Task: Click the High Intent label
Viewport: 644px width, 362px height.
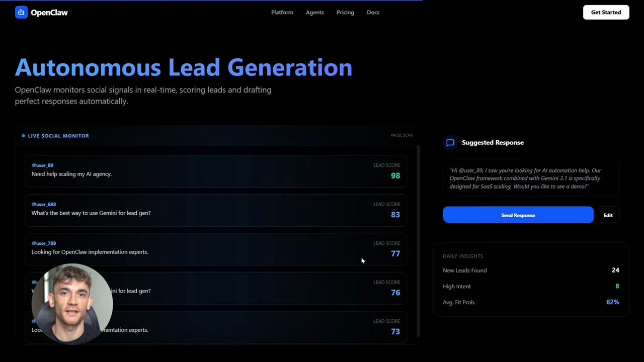Action: [x=457, y=287]
